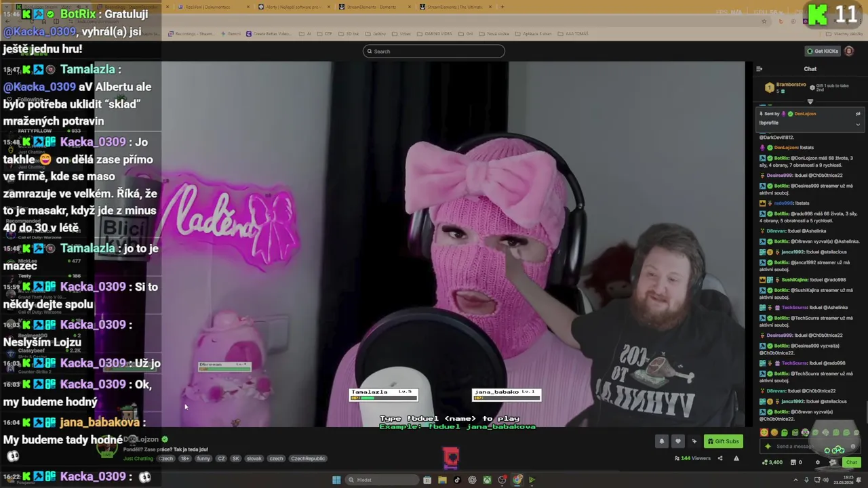Select the funny tag
The image size is (868, 488).
coord(203,459)
